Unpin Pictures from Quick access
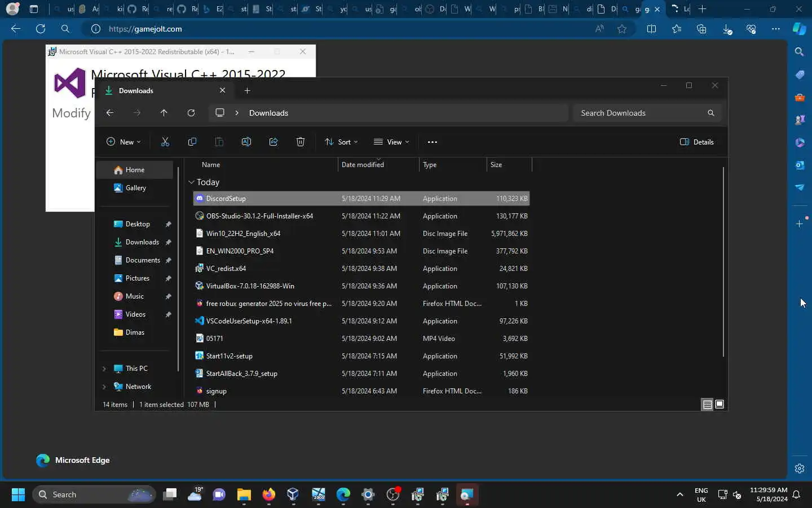This screenshot has height=508, width=812. point(168,278)
